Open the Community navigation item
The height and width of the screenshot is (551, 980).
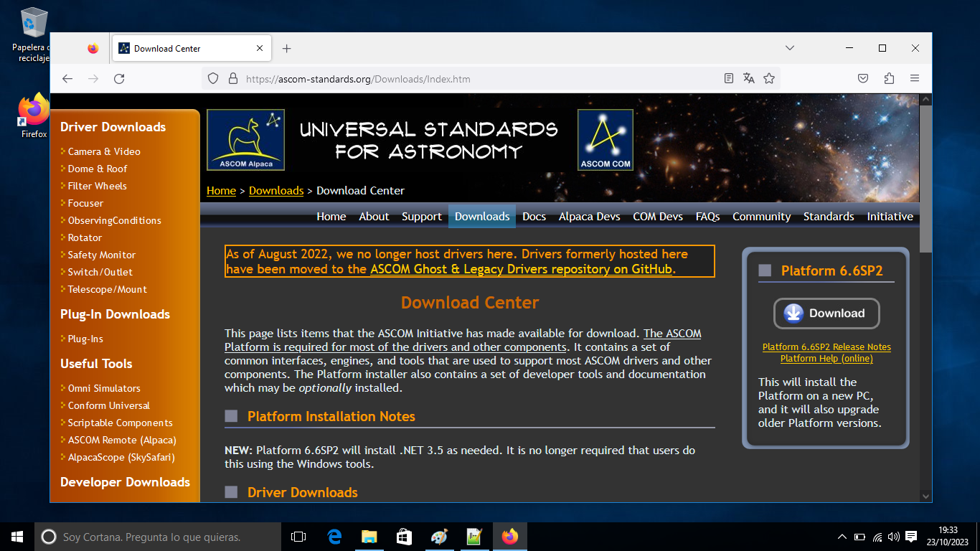pos(761,217)
